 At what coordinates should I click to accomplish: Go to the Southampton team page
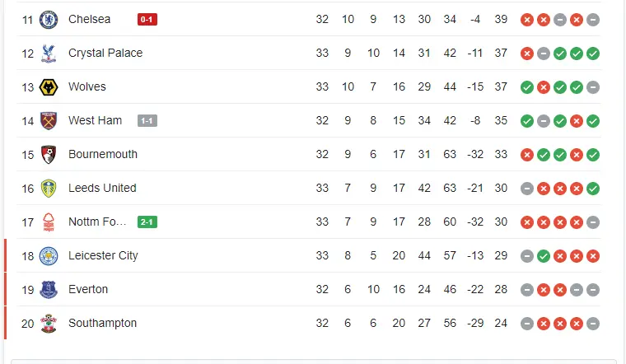(102, 323)
